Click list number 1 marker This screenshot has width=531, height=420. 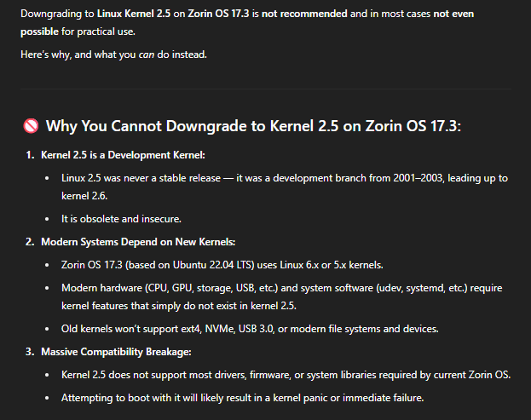pos(30,155)
